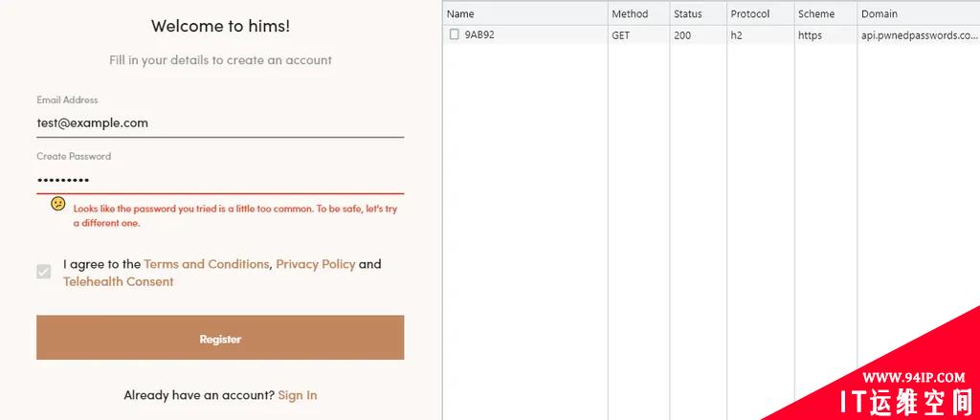Click the GET method cell
Screen dimensions: 980x420
620,35
